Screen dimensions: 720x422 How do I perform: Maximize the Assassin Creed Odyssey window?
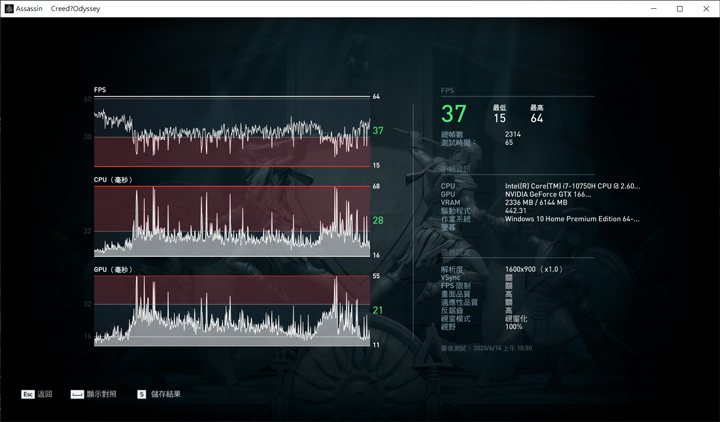[x=680, y=9]
